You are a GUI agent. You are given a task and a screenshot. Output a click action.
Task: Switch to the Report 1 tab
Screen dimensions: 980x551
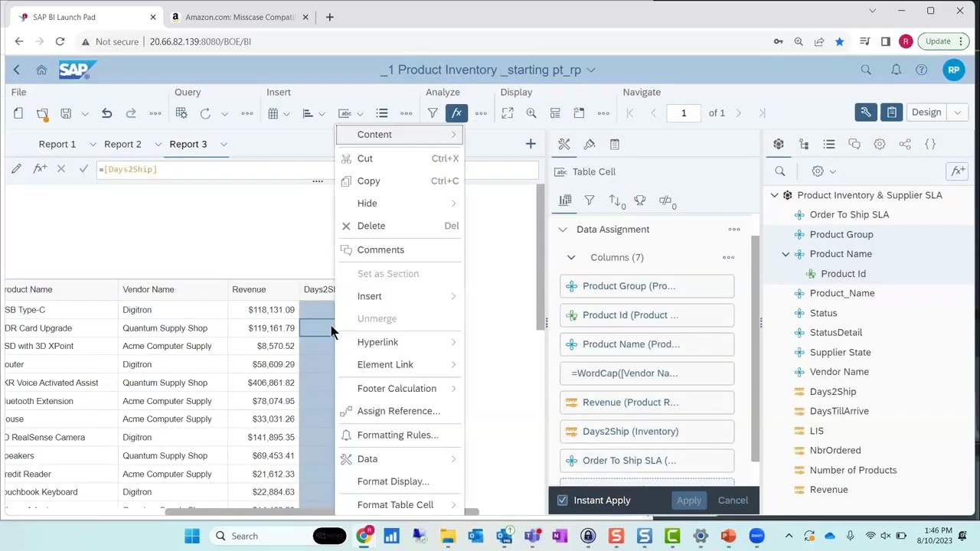[57, 144]
